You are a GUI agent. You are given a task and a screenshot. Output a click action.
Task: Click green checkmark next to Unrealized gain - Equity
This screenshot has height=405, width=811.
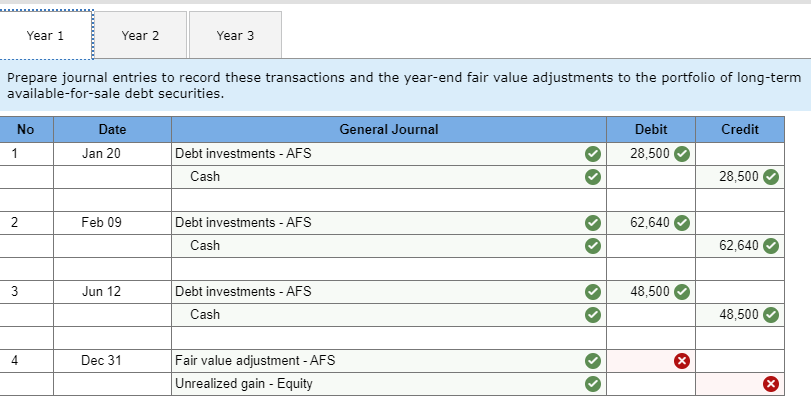click(x=593, y=383)
